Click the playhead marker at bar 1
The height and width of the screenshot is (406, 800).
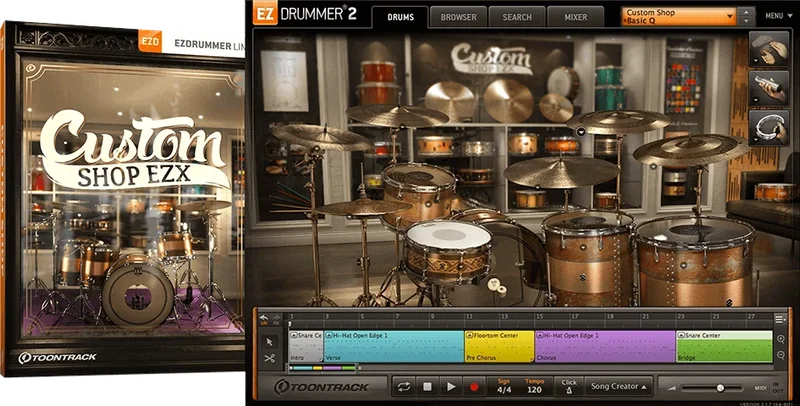tap(290, 323)
